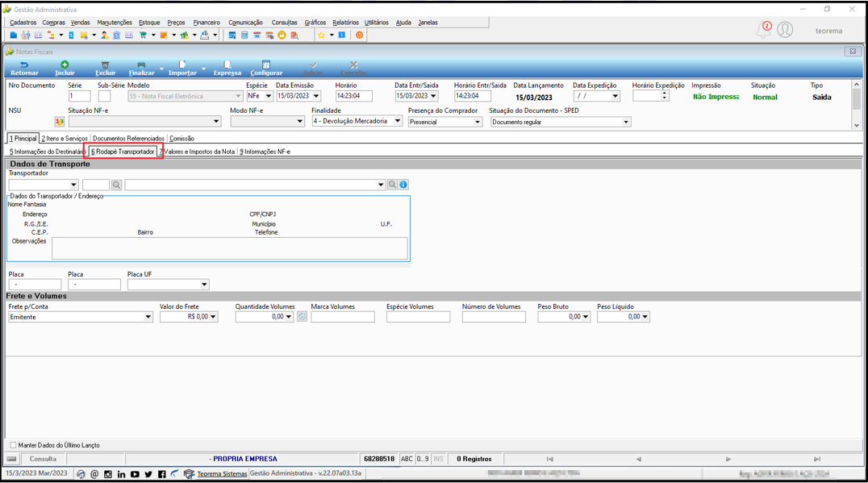Click the favorites star icon
868x483 pixels.
(x=321, y=35)
